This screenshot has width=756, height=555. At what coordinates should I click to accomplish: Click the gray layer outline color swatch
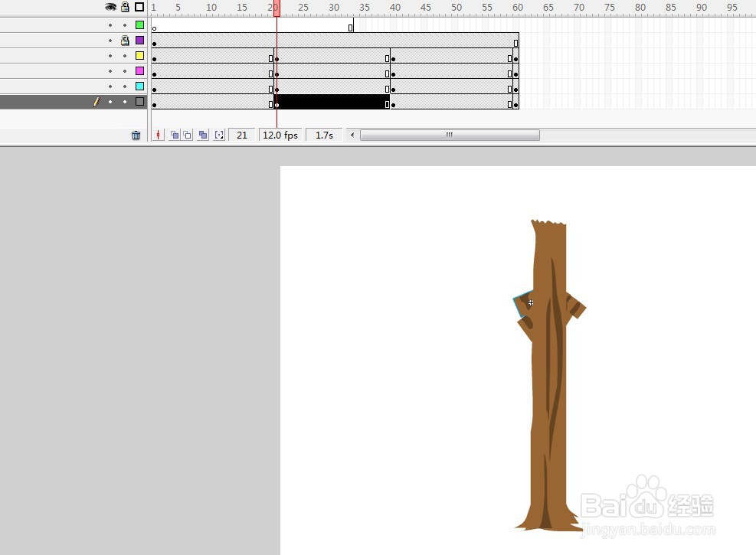140,101
